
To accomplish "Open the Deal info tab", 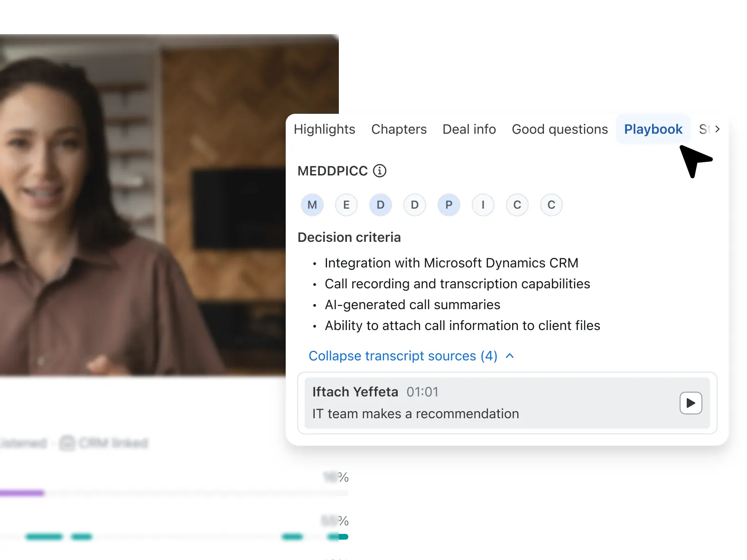I will coord(469,129).
